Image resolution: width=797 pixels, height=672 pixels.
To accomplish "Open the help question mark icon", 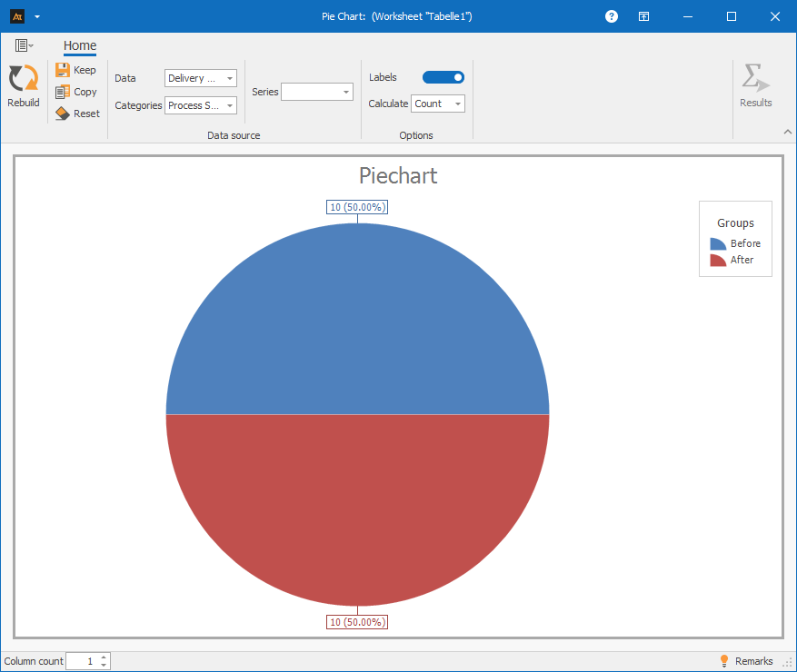I will 612,16.
